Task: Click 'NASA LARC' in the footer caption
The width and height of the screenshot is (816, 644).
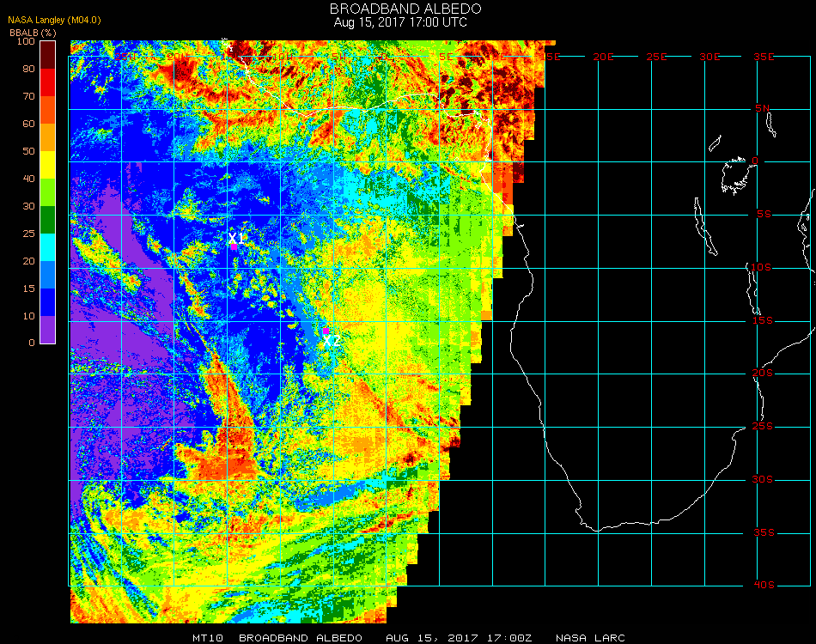Action: click(x=590, y=638)
